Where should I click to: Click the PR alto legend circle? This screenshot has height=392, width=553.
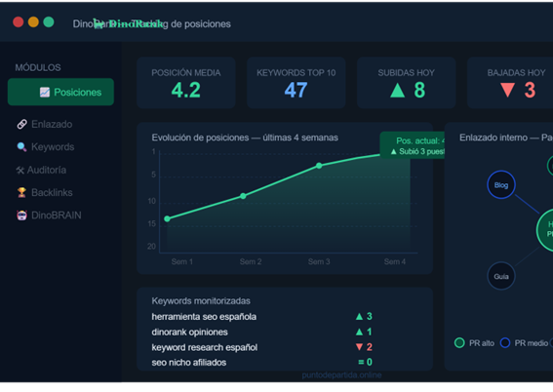(459, 343)
